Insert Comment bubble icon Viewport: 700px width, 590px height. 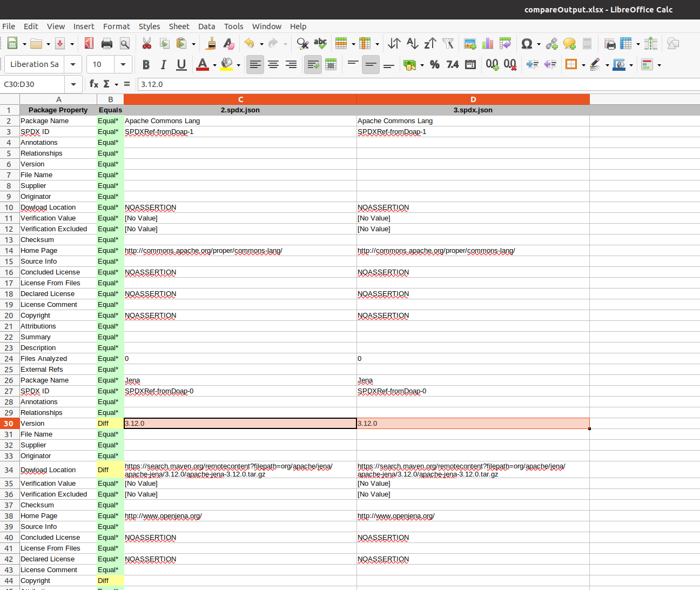[x=569, y=44]
